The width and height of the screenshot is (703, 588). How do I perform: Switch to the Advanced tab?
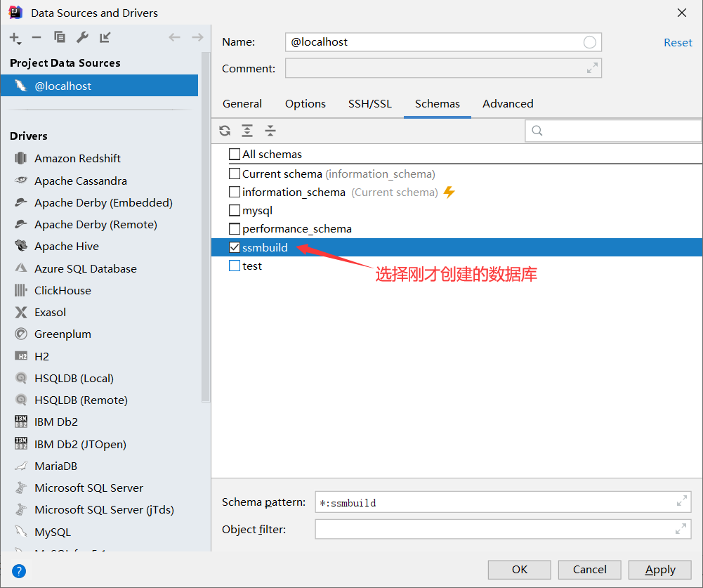pos(508,103)
